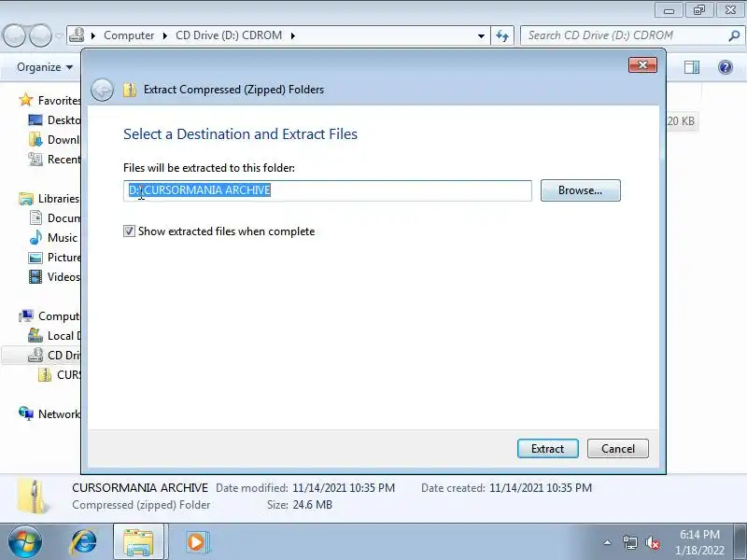
Task: Toggle the preview pane icon
Action: click(692, 67)
